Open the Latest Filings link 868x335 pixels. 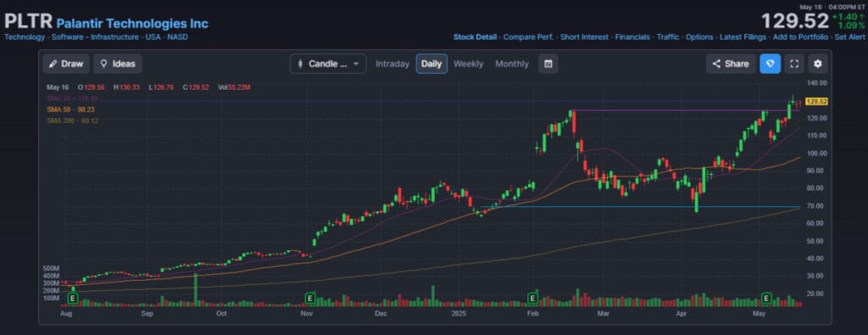click(743, 37)
